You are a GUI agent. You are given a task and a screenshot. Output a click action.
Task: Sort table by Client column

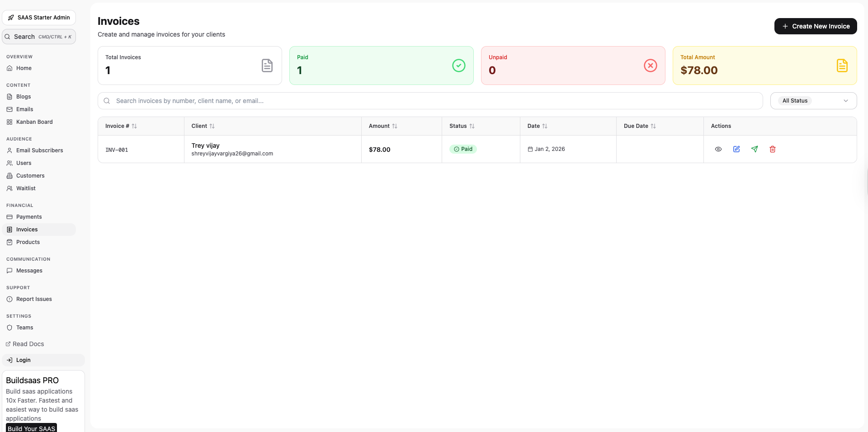click(212, 126)
